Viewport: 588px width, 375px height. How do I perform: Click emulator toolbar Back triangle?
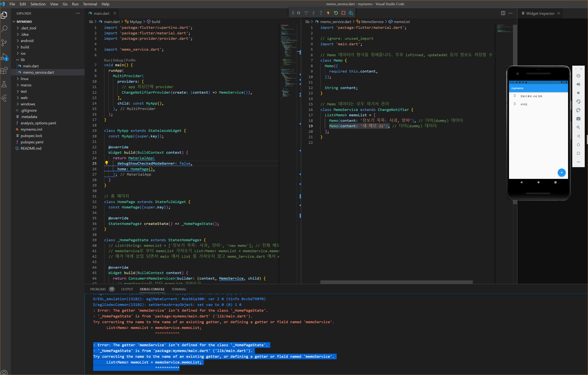tap(578, 136)
